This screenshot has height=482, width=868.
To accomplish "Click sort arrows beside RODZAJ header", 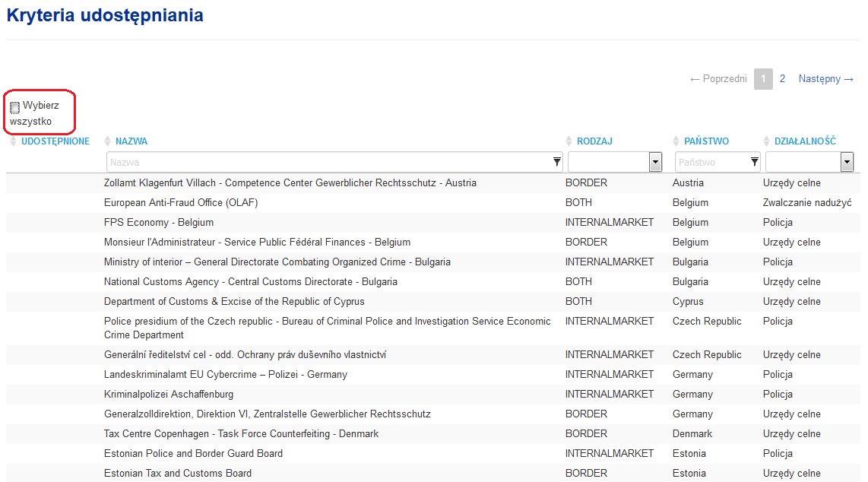I will (569, 141).
